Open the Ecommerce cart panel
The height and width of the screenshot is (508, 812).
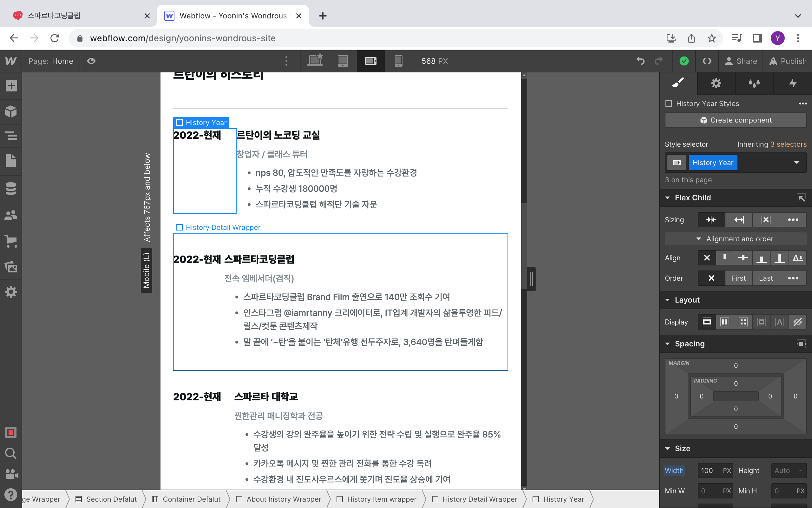(11, 241)
